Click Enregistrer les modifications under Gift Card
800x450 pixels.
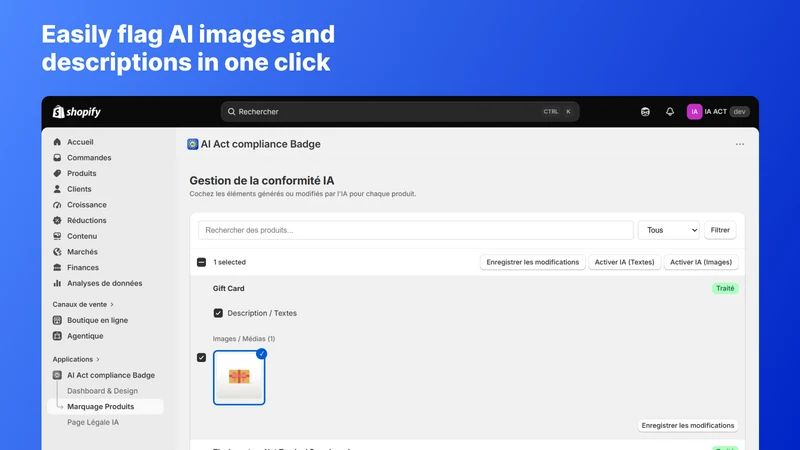(x=688, y=426)
